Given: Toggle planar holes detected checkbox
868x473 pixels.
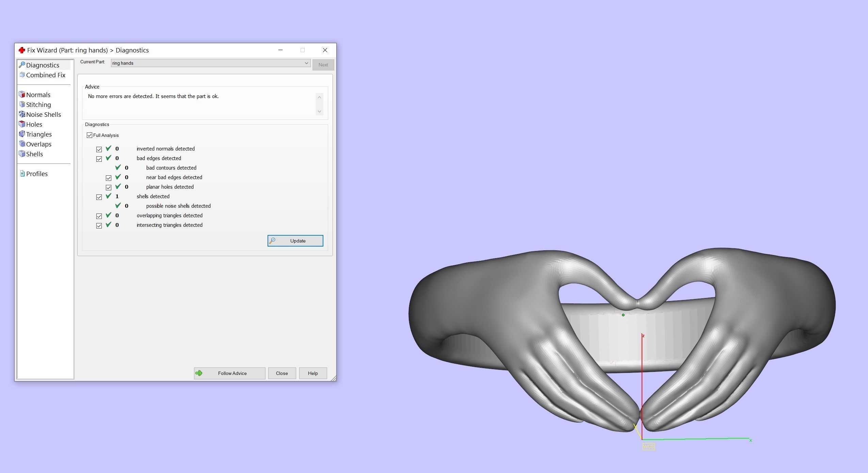Looking at the screenshot, I should [109, 187].
